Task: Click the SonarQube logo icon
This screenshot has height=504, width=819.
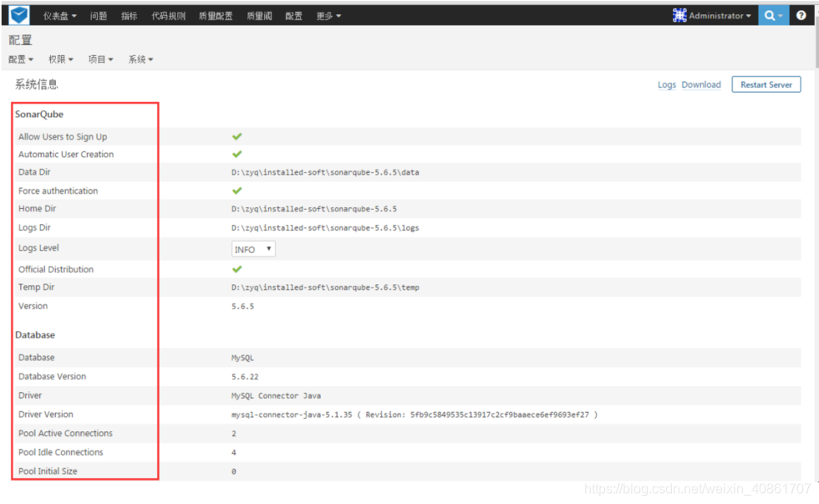Action: click(19, 15)
